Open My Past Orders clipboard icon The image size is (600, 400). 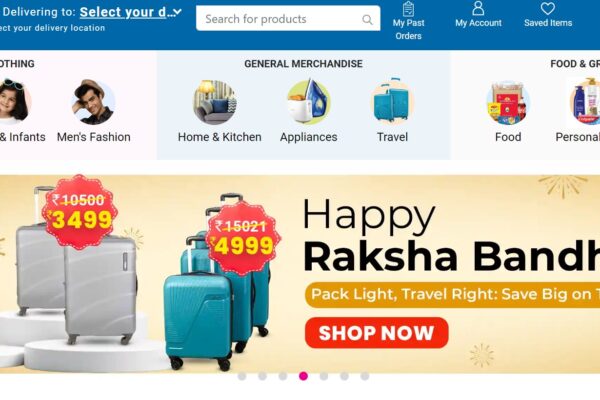coord(408,9)
